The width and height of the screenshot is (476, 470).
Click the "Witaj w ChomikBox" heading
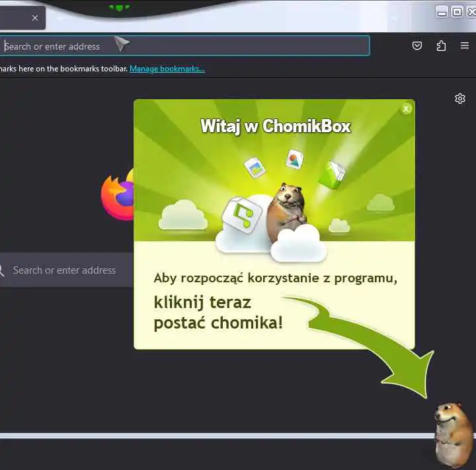275,126
